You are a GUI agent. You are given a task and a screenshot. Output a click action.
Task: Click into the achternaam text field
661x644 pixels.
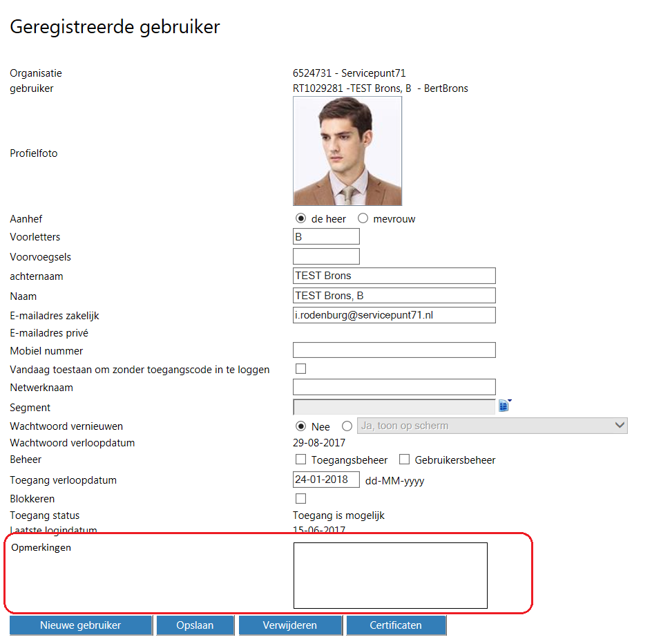point(394,276)
